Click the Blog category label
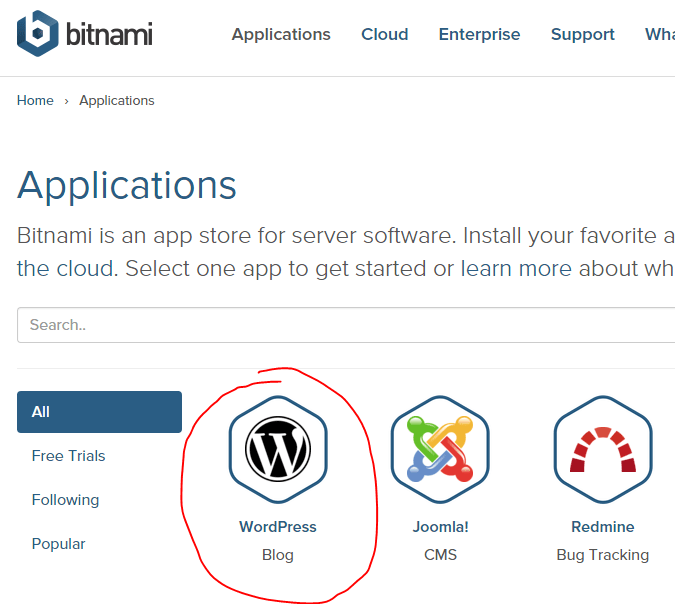Screen dimensions: 675x604 point(278,554)
